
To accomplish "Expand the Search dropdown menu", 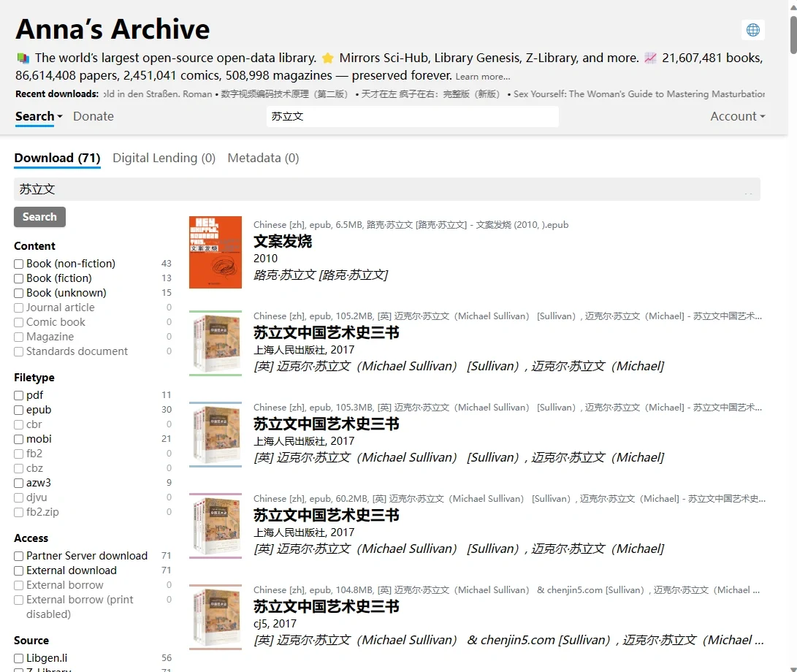I will coord(39,116).
